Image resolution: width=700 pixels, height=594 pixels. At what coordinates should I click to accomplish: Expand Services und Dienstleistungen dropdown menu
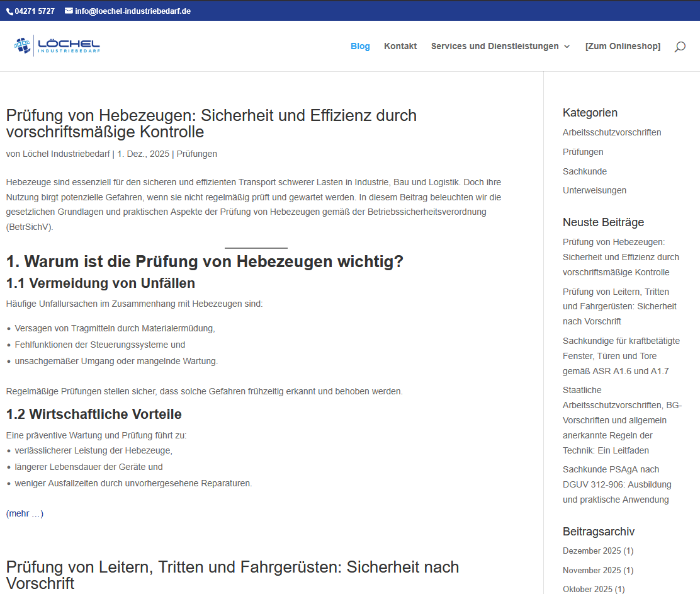[500, 46]
